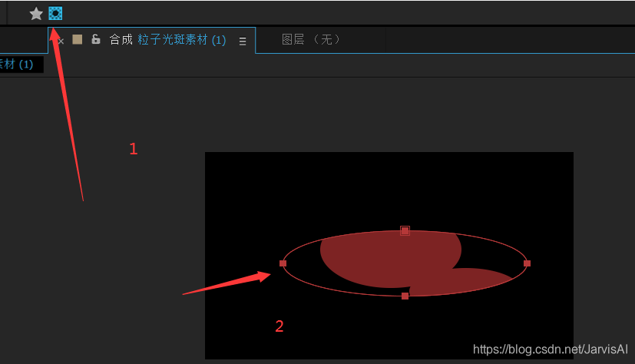635x364 pixels.
Task: Switch to the 图层 (无) tab
Action: (x=311, y=39)
